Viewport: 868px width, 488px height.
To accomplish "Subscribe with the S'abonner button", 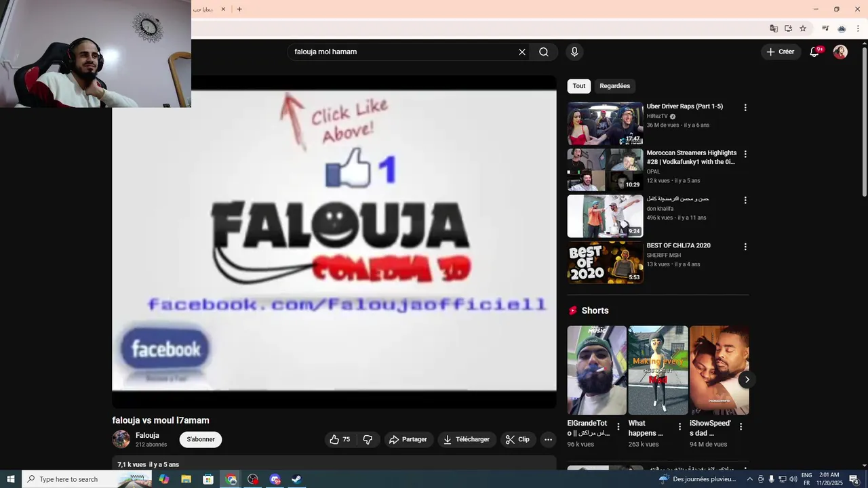I will [x=201, y=439].
